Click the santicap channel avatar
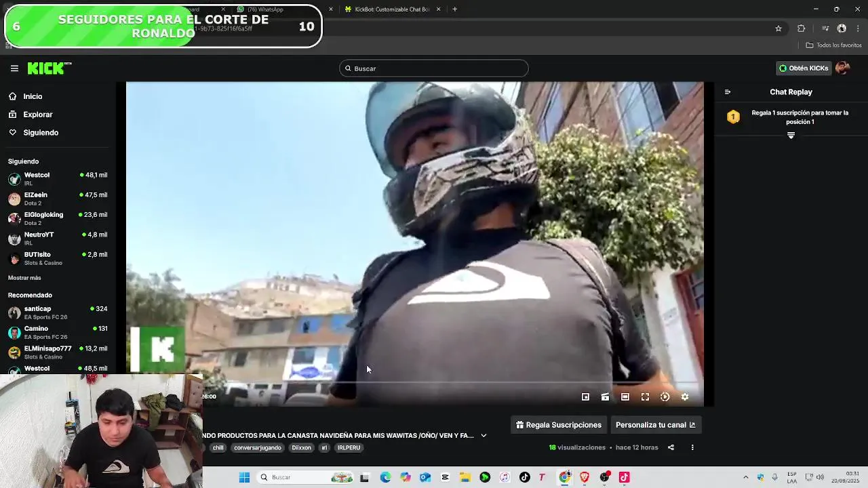 [14, 312]
